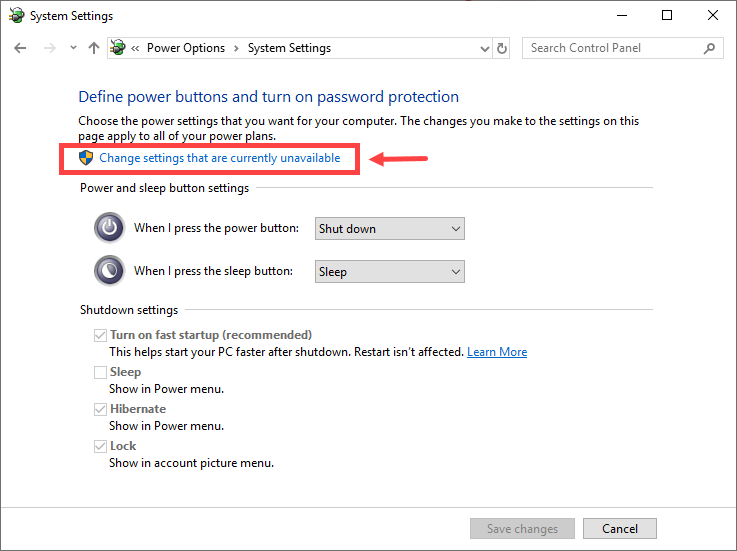Click the sleep button moon icon
737x551 pixels.
[109, 271]
